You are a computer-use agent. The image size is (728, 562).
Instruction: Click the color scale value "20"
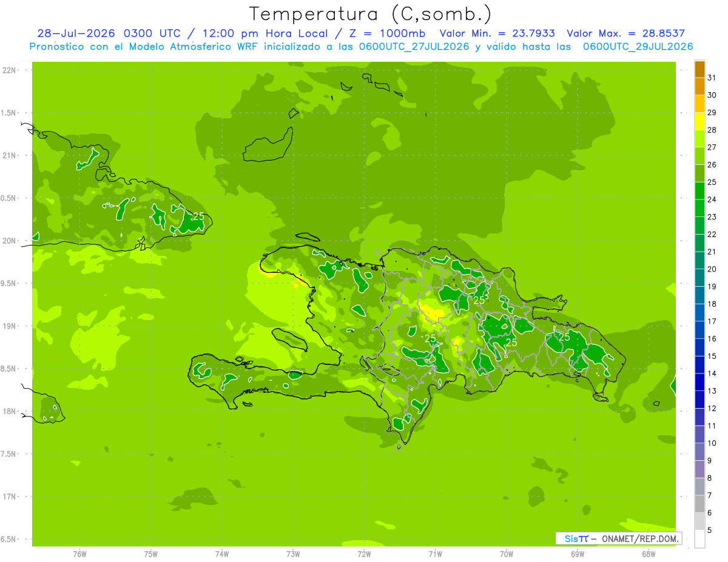click(x=712, y=269)
